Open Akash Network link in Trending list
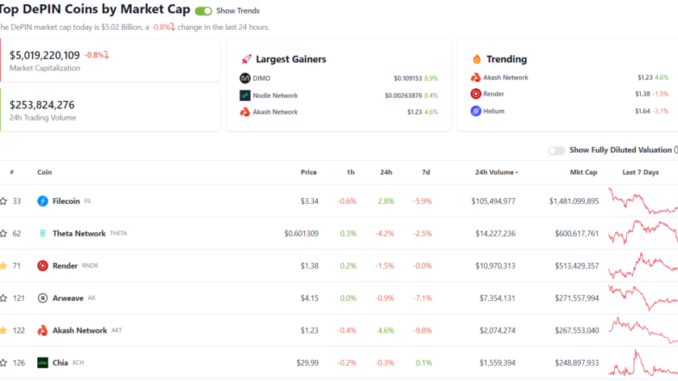The width and height of the screenshot is (678, 381). tap(505, 77)
